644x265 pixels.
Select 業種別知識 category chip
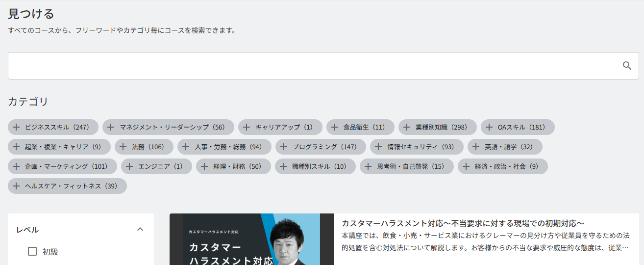tap(438, 127)
